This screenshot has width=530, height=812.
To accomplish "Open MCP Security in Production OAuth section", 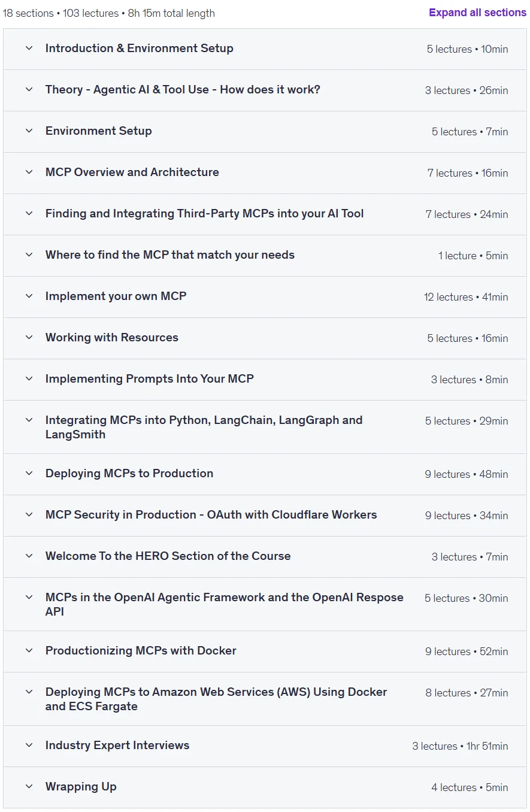I will (211, 515).
